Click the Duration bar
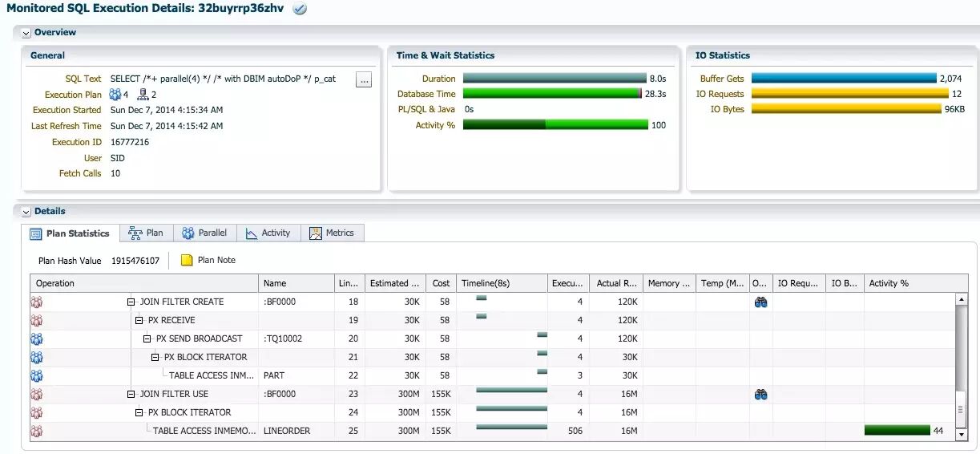Screen dimensions: 980x454 click(x=555, y=79)
